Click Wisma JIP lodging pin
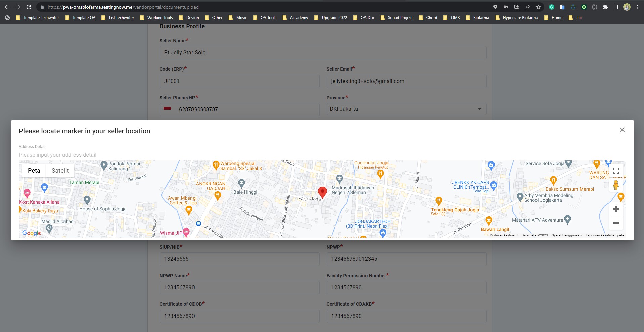 186,232
